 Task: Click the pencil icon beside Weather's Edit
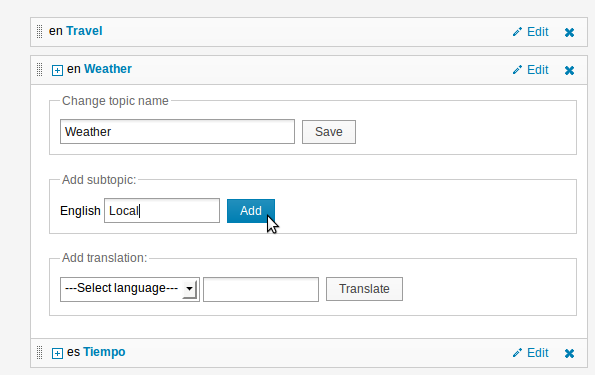tap(517, 70)
